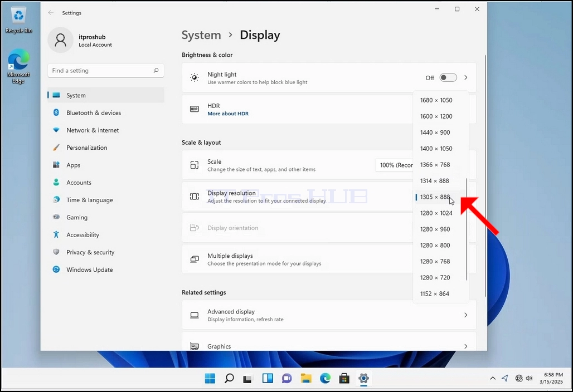Open Privacy & security settings
The image size is (573, 392).
click(x=106, y=252)
